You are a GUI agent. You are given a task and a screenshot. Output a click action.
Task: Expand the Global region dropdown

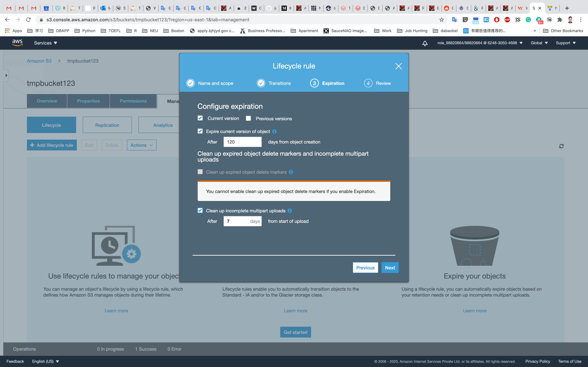(x=539, y=43)
